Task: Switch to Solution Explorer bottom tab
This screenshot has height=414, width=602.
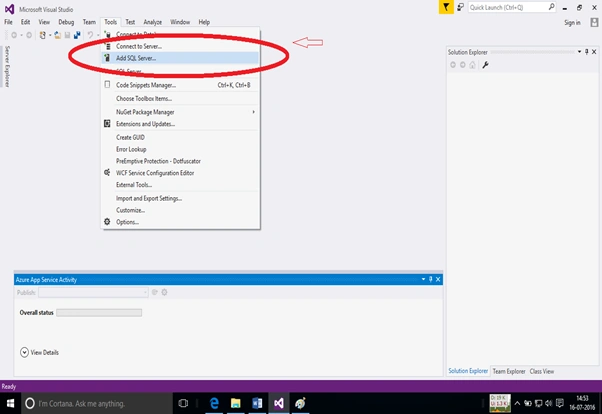Action: pos(468,371)
